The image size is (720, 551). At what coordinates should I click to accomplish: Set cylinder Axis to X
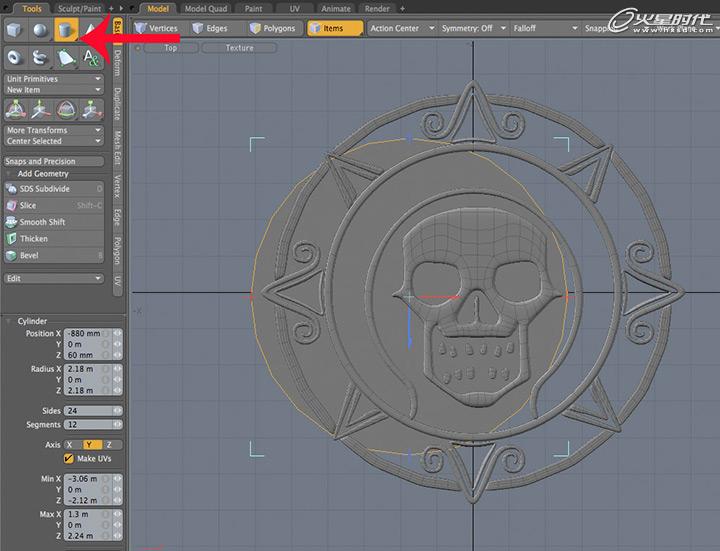click(72, 444)
